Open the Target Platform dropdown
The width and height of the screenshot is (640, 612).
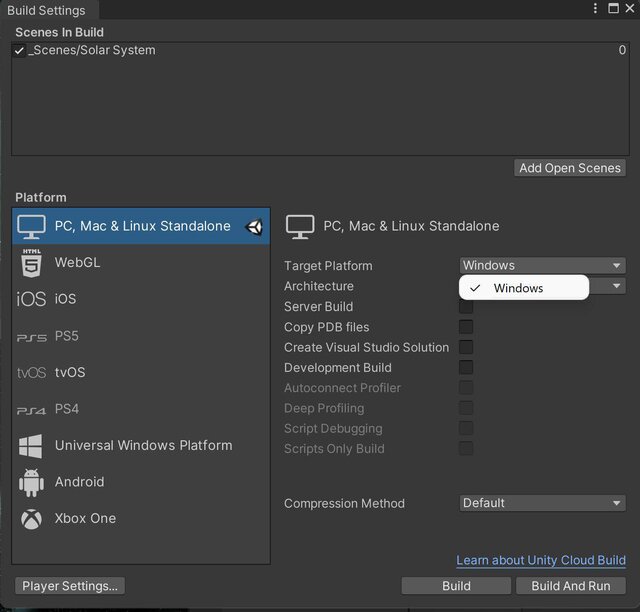pos(542,265)
